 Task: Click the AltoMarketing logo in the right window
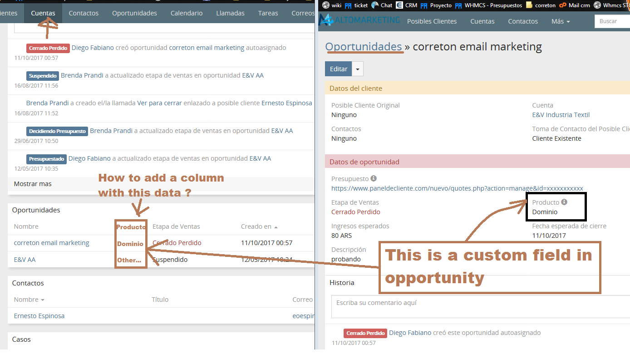click(359, 20)
